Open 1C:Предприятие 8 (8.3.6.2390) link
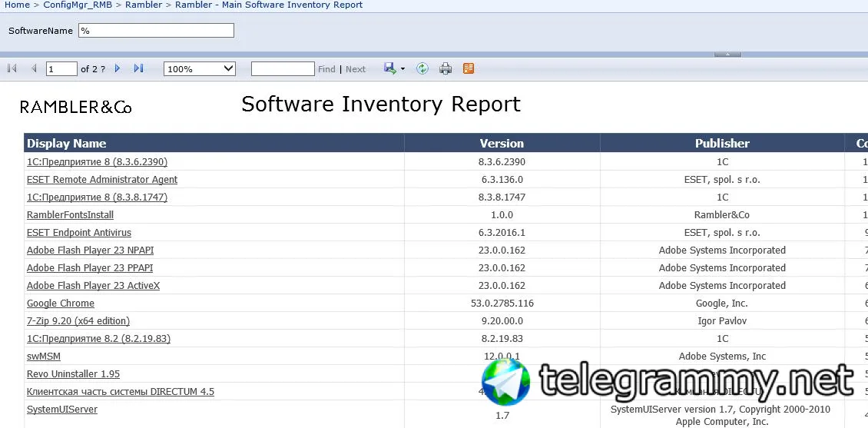 tap(97, 161)
